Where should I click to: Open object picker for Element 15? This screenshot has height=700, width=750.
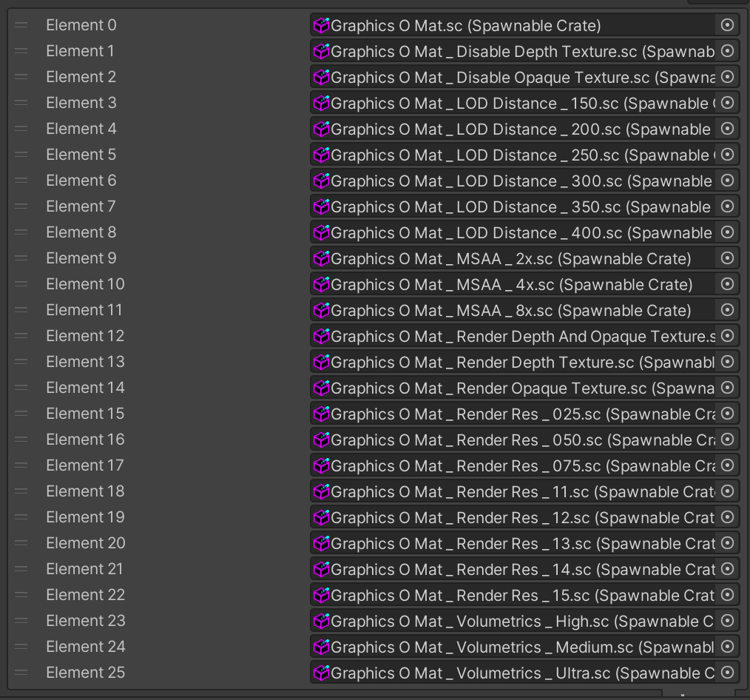pyautogui.click(x=727, y=414)
